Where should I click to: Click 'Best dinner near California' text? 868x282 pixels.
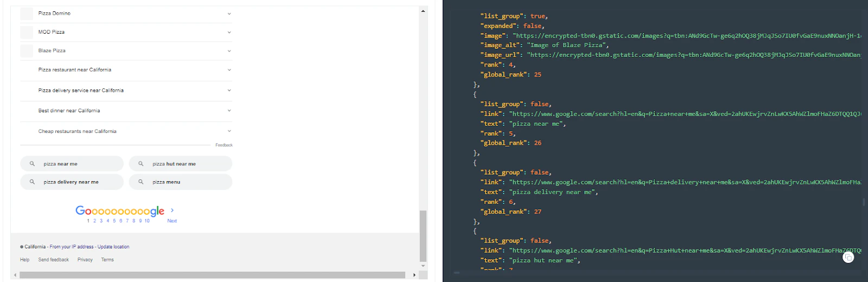click(69, 111)
